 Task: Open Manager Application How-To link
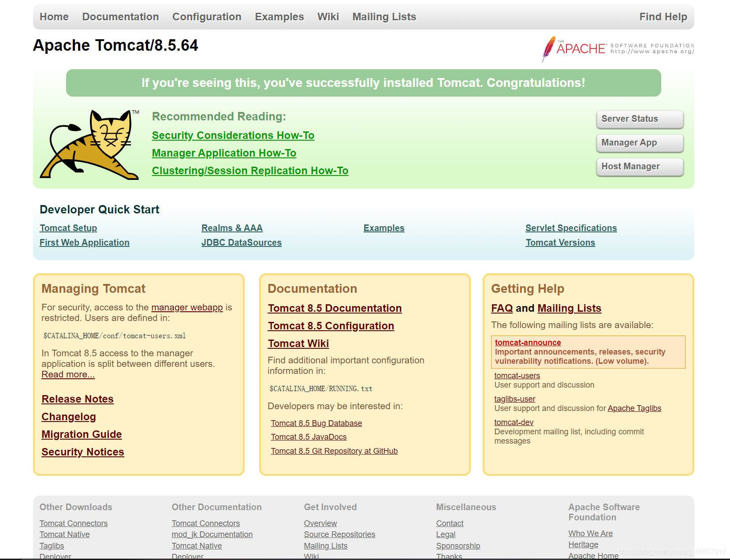[224, 153]
